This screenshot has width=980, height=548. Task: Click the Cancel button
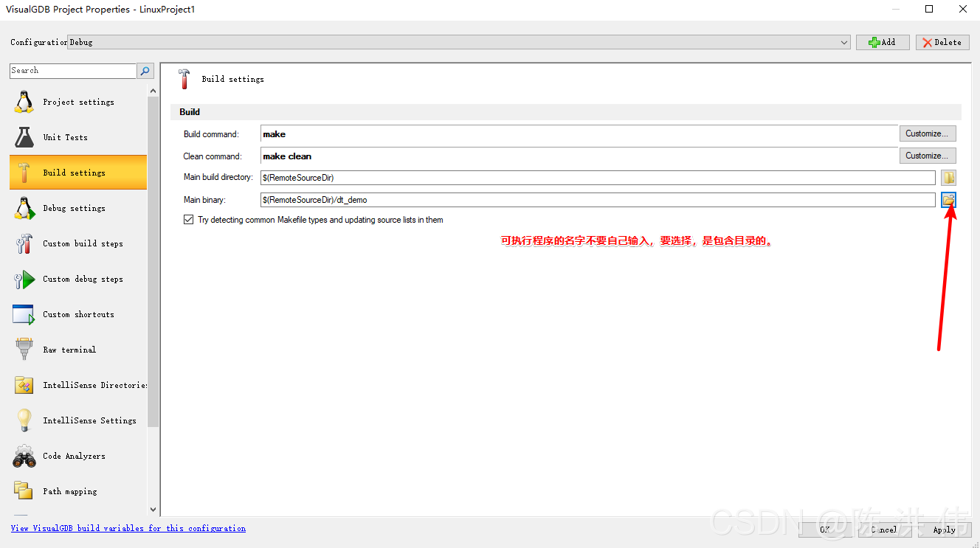point(883,529)
